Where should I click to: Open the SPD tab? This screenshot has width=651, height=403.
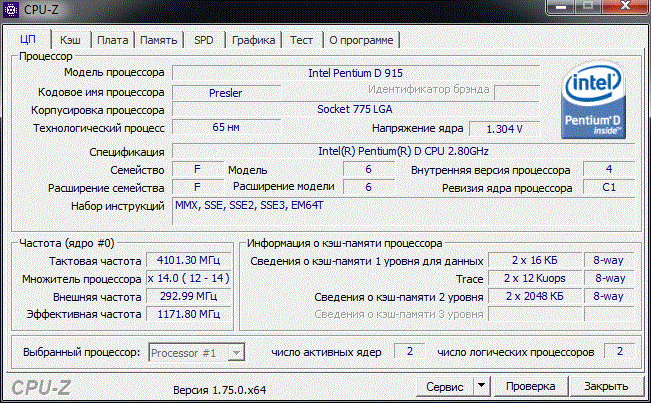[204, 40]
